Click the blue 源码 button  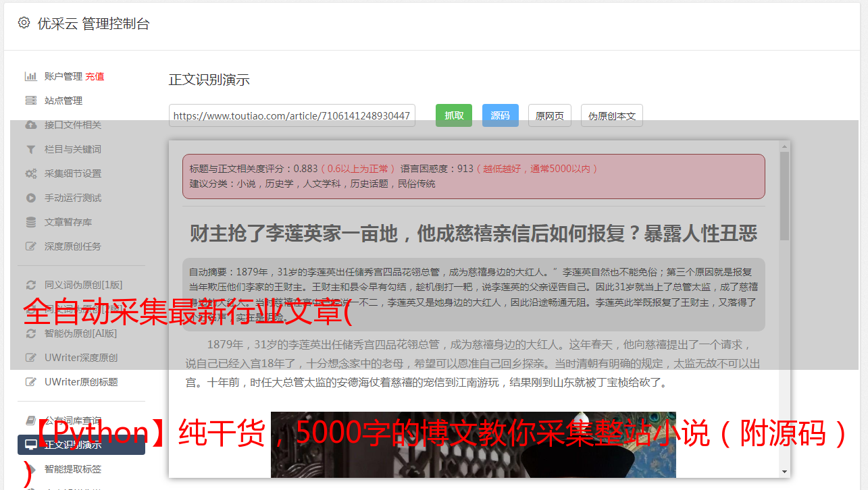(501, 115)
